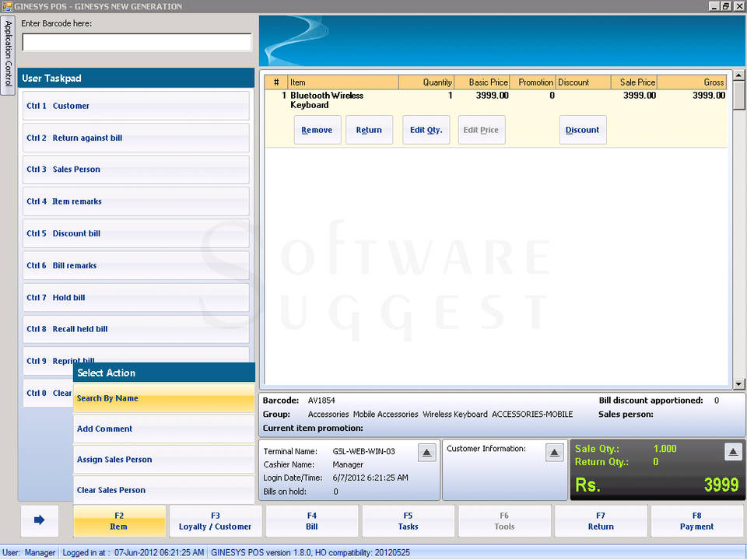Open the Application Control side tab
Screen dimensions: 747x560
coord(8,56)
